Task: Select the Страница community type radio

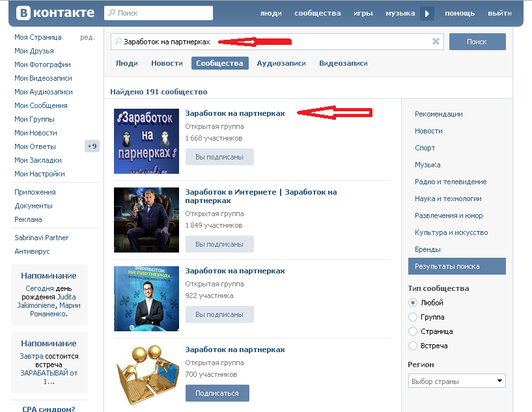Action: click(413, 331)
